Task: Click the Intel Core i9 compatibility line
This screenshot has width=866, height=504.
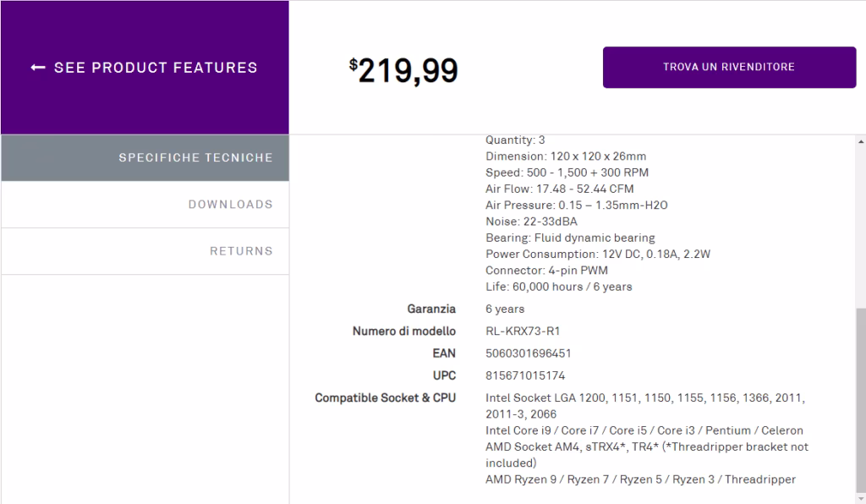Action: [644, 430]
